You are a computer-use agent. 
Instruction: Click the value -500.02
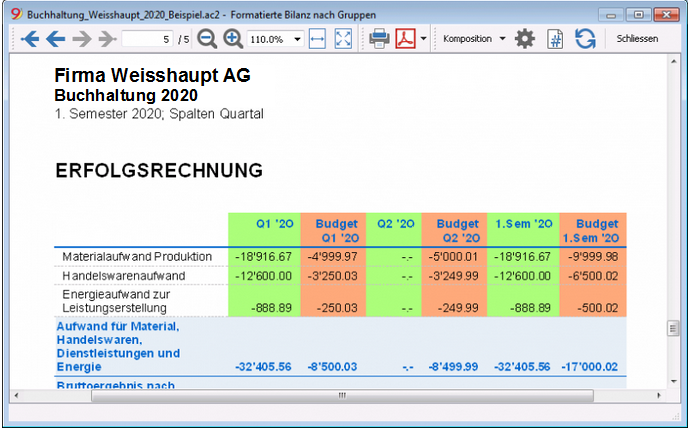[x=598, y=308]
